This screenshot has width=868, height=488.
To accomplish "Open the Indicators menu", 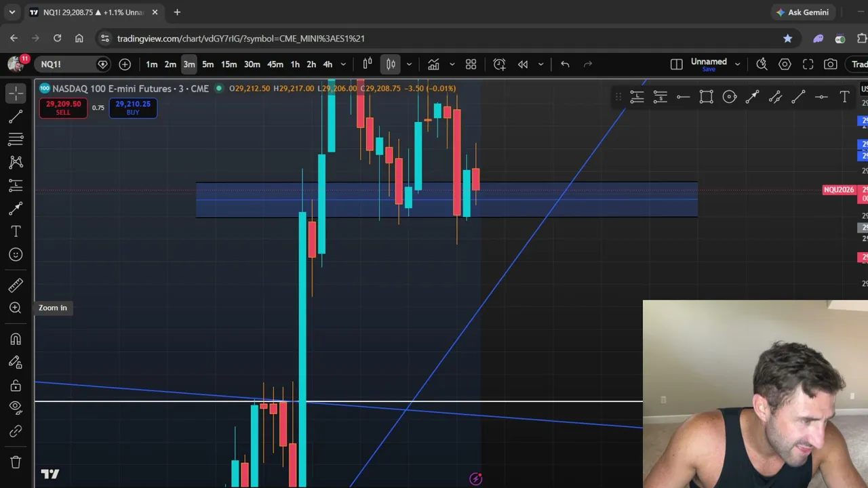I will tap(433, 64).
